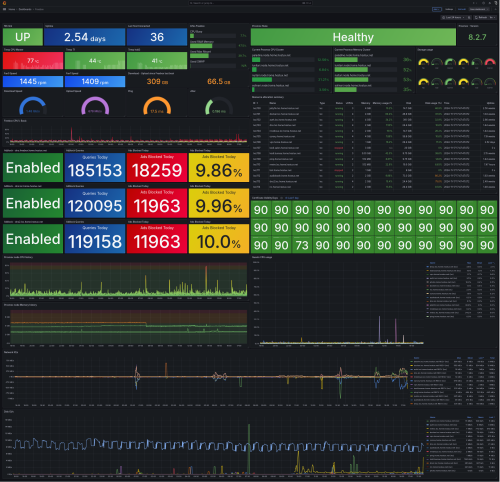Click the blue 36 stat panel
Screen dimensions: 500x482
coord(157,37)
